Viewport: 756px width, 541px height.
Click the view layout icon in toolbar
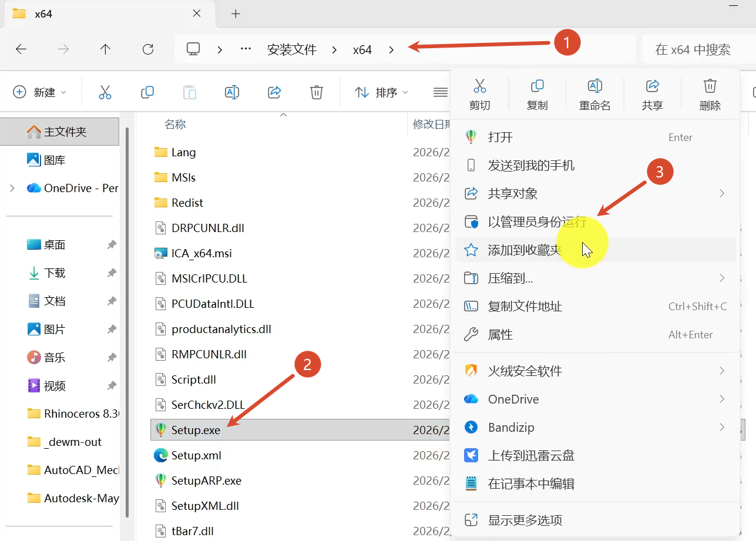[x=441, y=92]
